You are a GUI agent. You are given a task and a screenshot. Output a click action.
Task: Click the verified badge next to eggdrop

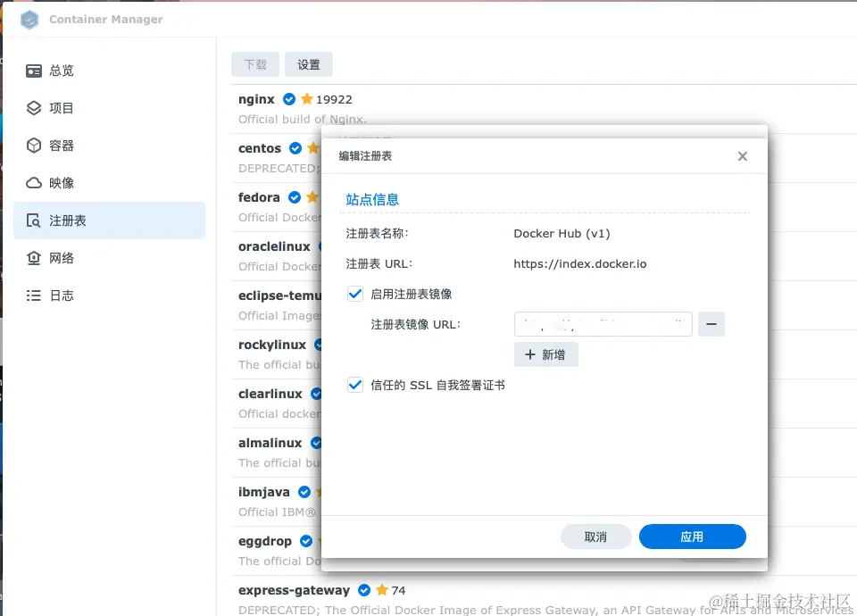pyautogui.click(x=306, y=541)
